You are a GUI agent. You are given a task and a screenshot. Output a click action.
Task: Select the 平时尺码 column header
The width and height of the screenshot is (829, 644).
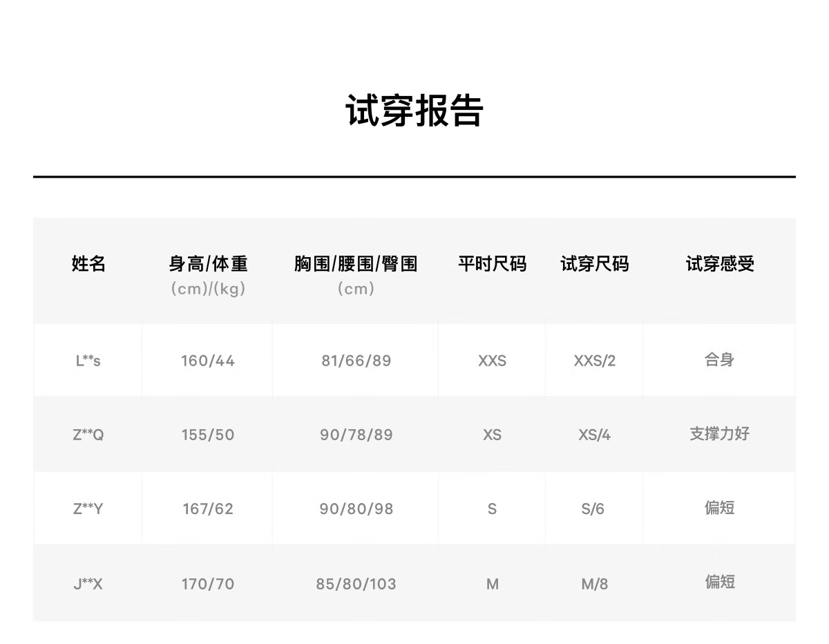pos(492,263)
